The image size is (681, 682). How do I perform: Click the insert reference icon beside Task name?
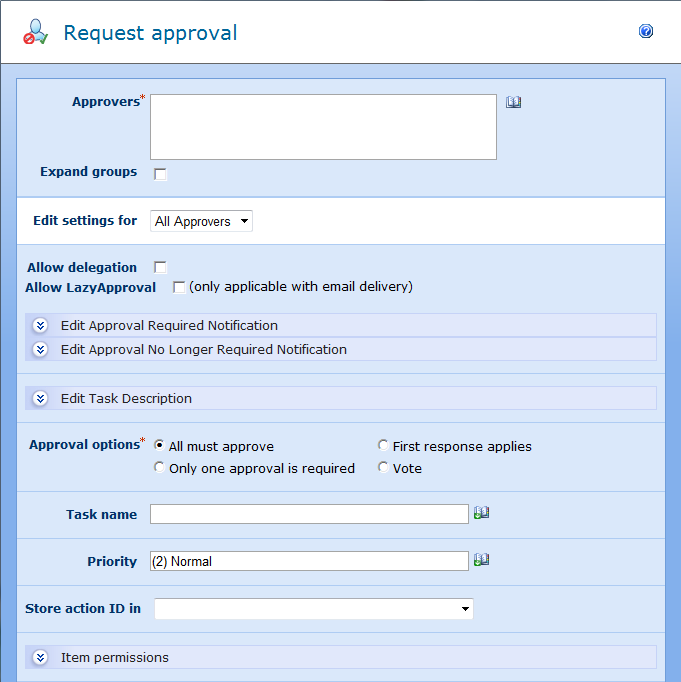[x=481, y=513]
